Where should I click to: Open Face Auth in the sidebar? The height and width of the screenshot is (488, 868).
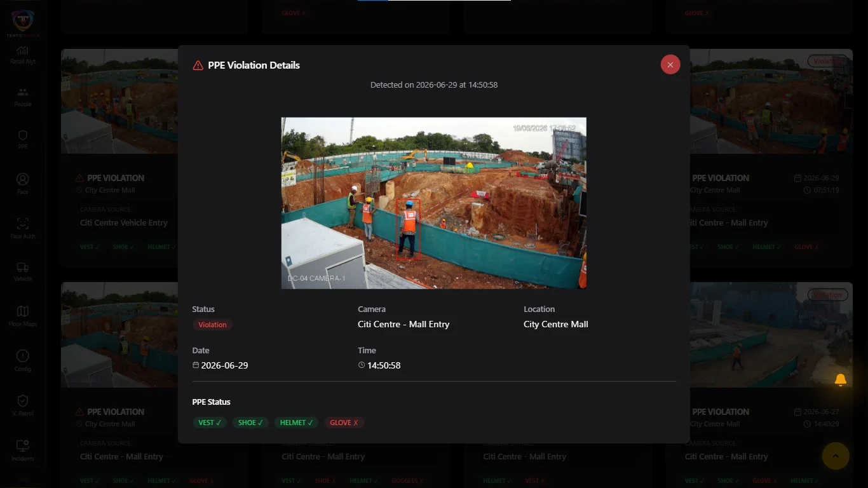tap(23, 229)
